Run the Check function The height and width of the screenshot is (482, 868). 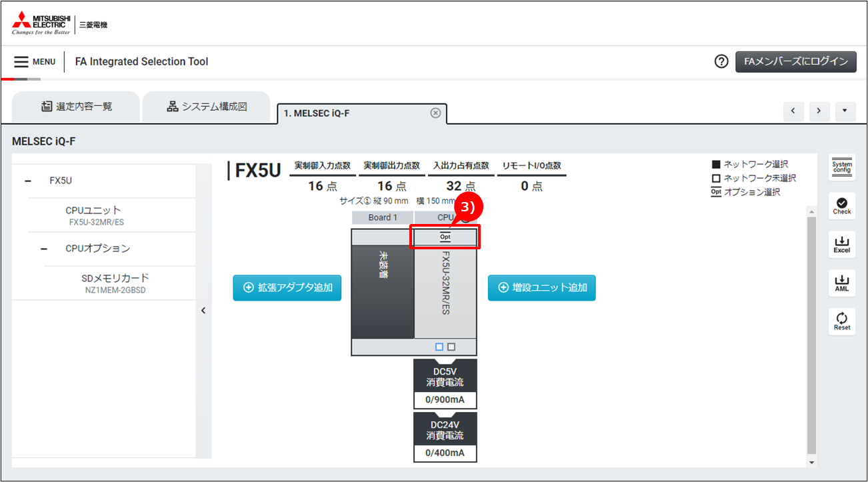tap(842, 206)
